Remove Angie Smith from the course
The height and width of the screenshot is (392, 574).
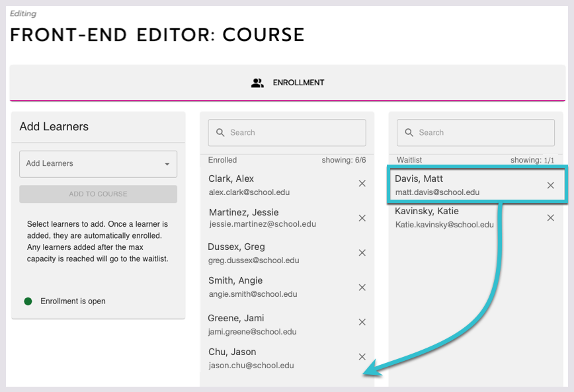pyautogui.click(x=362, y=288)
